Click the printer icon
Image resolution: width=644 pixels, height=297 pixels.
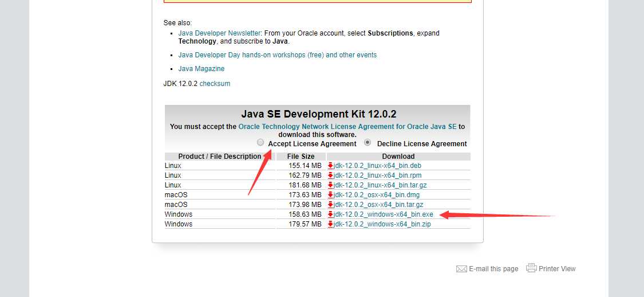[531, 268]
